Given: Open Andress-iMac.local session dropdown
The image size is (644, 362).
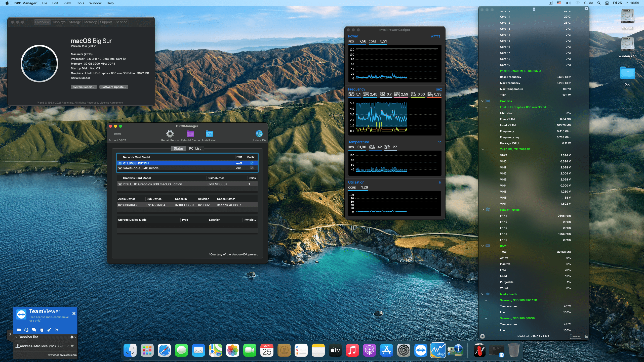Looking at the screenshot, I should pos(67,346).
